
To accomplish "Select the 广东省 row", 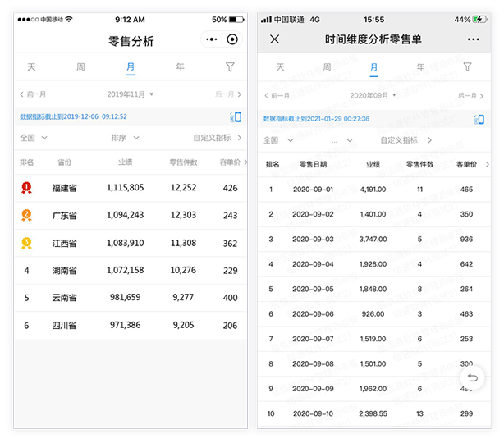I will click(x=131, y=216).
